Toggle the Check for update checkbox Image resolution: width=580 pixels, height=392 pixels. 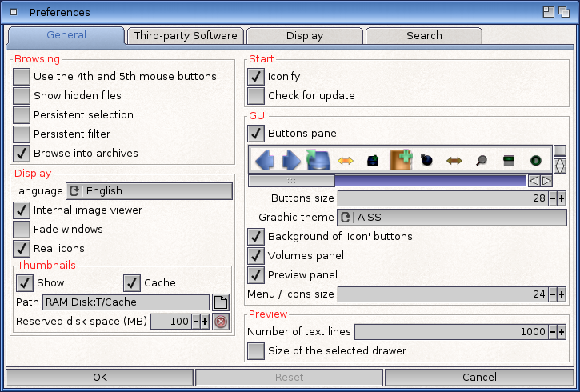[x=256, y=96]
